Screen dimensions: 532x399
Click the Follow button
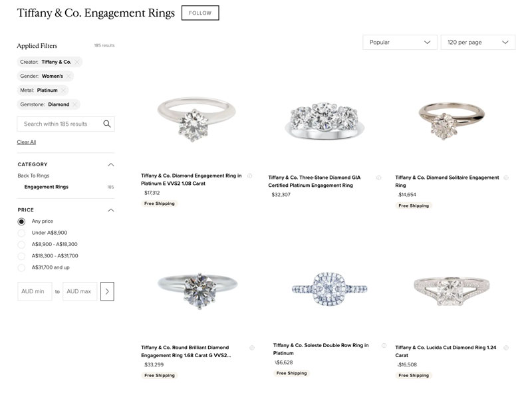[200, 13]
